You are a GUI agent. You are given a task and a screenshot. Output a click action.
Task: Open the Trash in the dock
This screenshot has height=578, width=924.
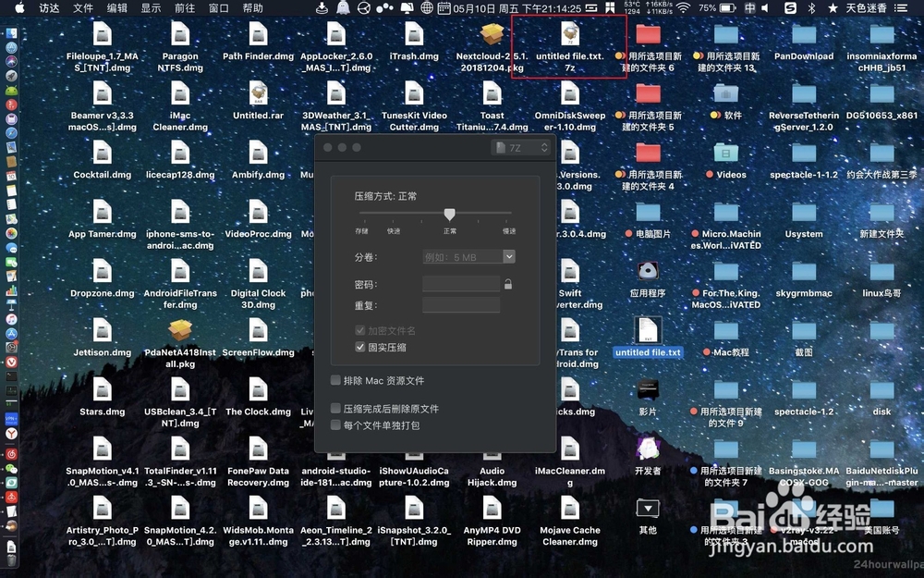coord(11,560)
